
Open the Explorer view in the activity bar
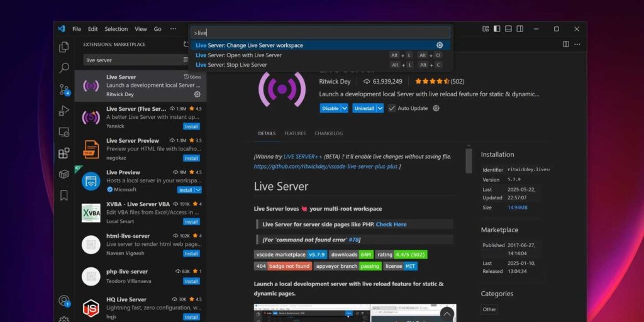click(64, 47)
